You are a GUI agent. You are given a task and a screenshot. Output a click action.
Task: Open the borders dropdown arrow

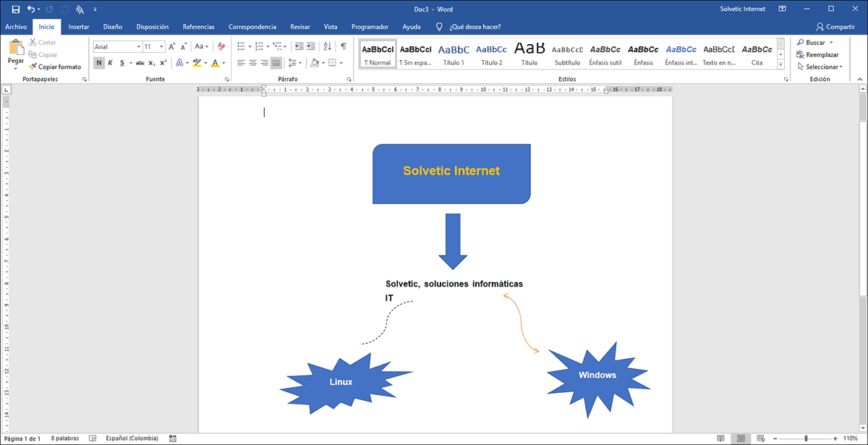tap(342, 63)
